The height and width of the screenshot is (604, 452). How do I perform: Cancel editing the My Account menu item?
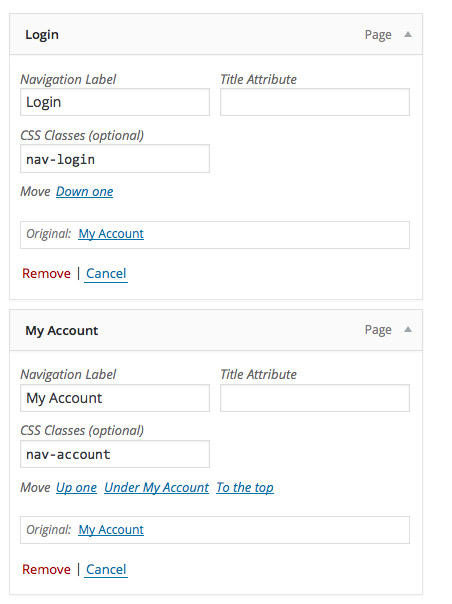(x=106, y=569)
